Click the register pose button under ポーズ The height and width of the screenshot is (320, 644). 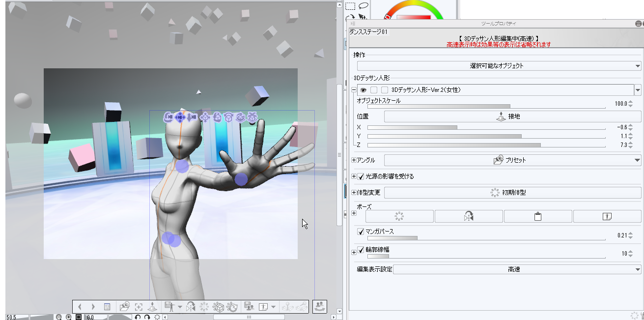tap(607, 216)
